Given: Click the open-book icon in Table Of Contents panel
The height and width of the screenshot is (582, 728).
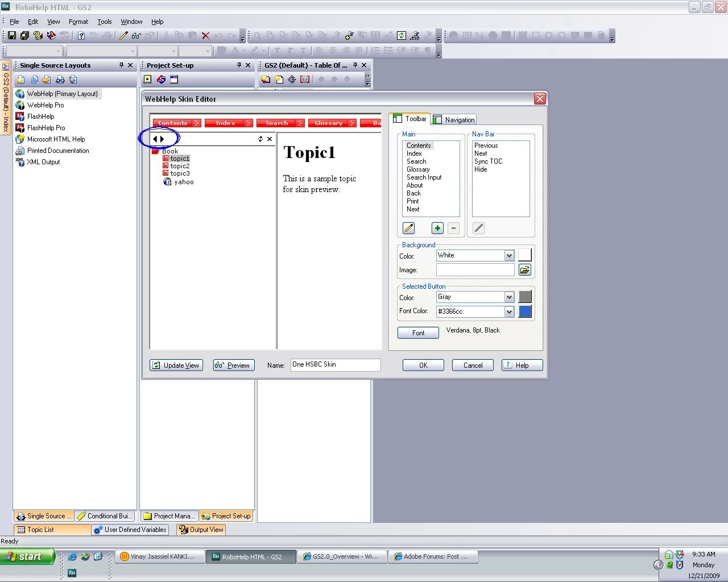Looking at the screenshot, I should click(x=305, y=80).
